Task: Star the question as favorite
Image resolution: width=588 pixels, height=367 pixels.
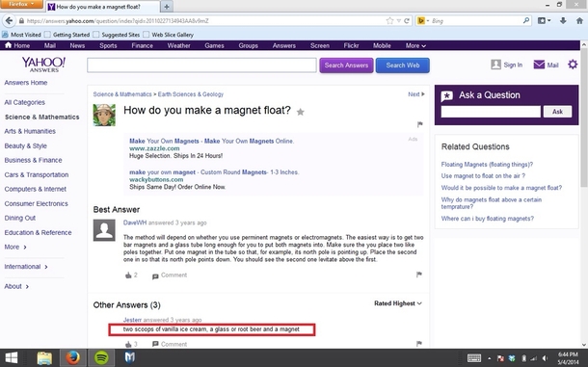Action: [301, 112]
